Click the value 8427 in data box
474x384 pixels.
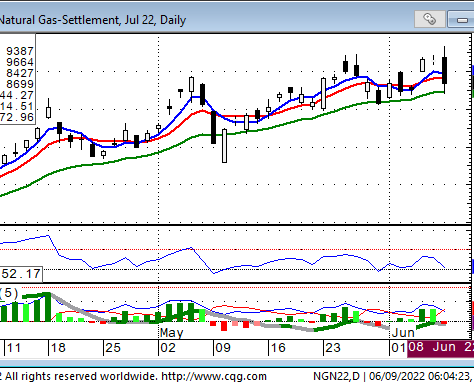click(20, 73)
